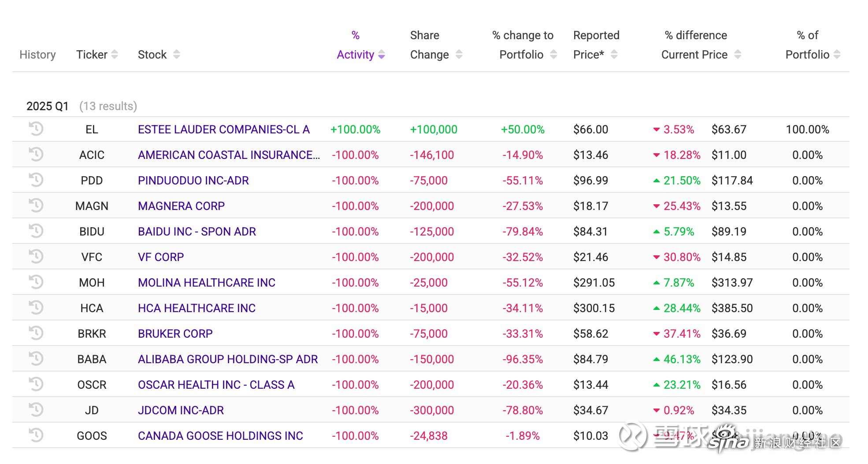Screen dimensions: 868x464
Task: Open history icon for BIDU row
Action: click(x=36, y=231)
